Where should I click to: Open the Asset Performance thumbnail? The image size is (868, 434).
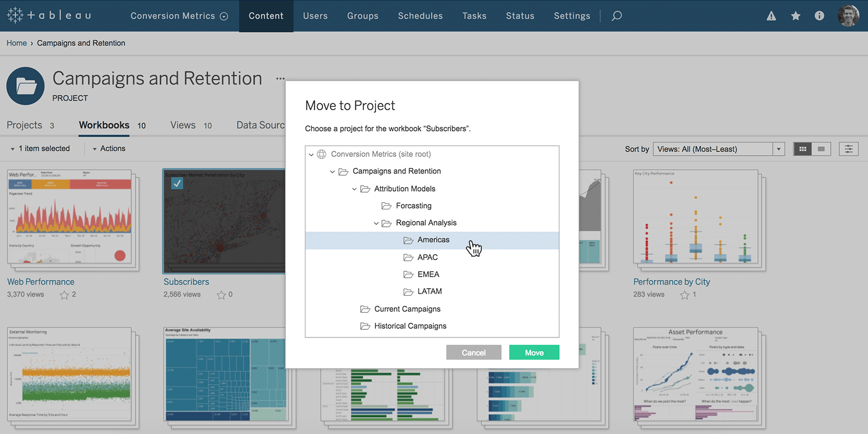click(695, 374)
